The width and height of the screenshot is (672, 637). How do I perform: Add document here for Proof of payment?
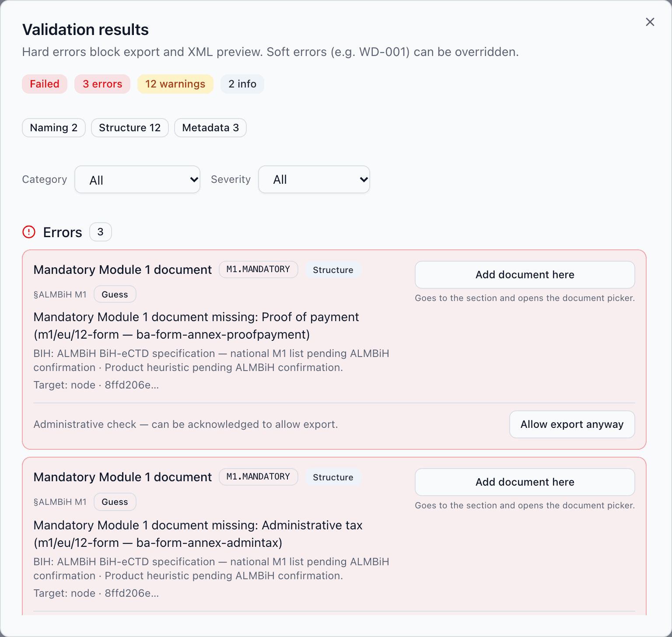pyautogui.click(x=525, y=275)
